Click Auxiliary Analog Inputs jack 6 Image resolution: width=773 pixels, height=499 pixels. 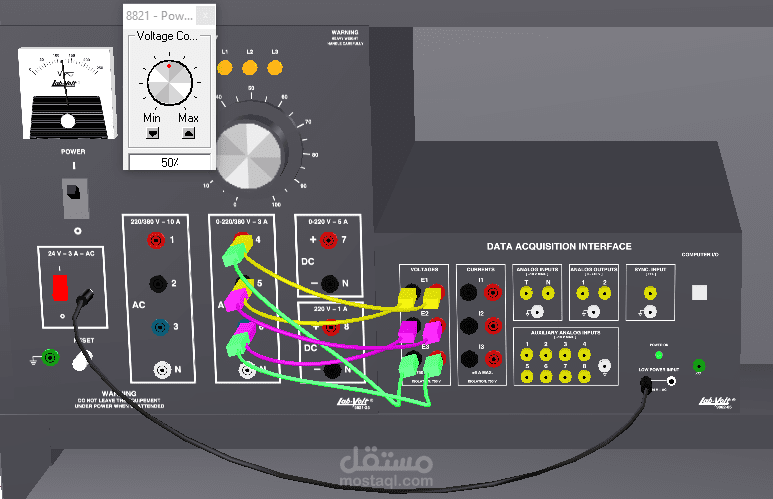tap(546, 377)
